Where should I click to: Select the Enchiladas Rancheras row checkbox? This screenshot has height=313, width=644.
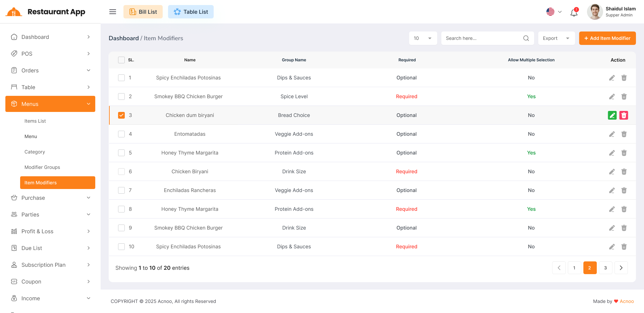point(121,190)
